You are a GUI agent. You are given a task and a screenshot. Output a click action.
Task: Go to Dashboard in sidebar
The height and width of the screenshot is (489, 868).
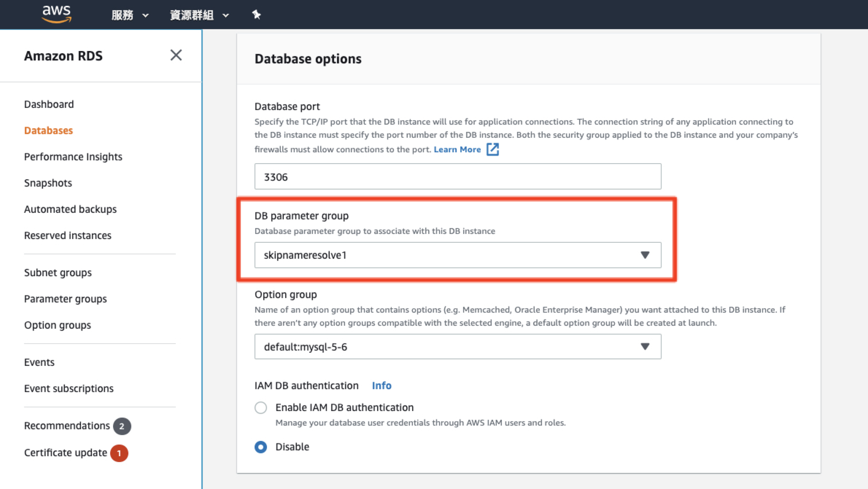(x=49, y=104)
